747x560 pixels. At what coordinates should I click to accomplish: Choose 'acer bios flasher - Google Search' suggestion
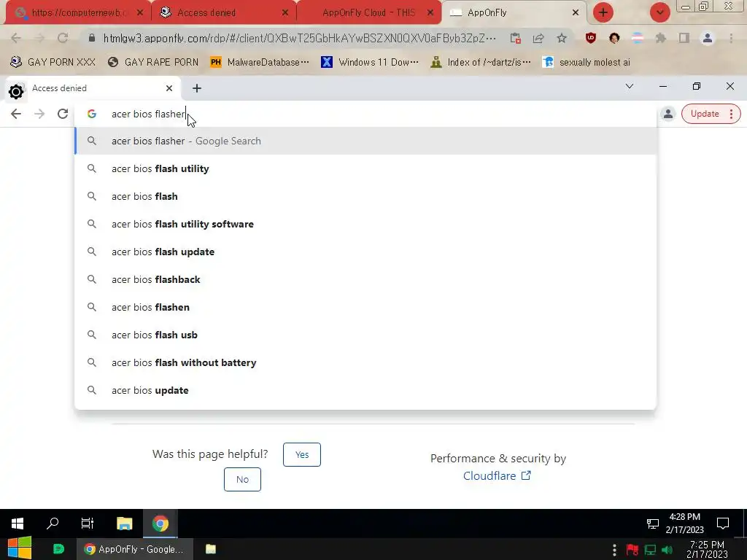pos(365,141)
